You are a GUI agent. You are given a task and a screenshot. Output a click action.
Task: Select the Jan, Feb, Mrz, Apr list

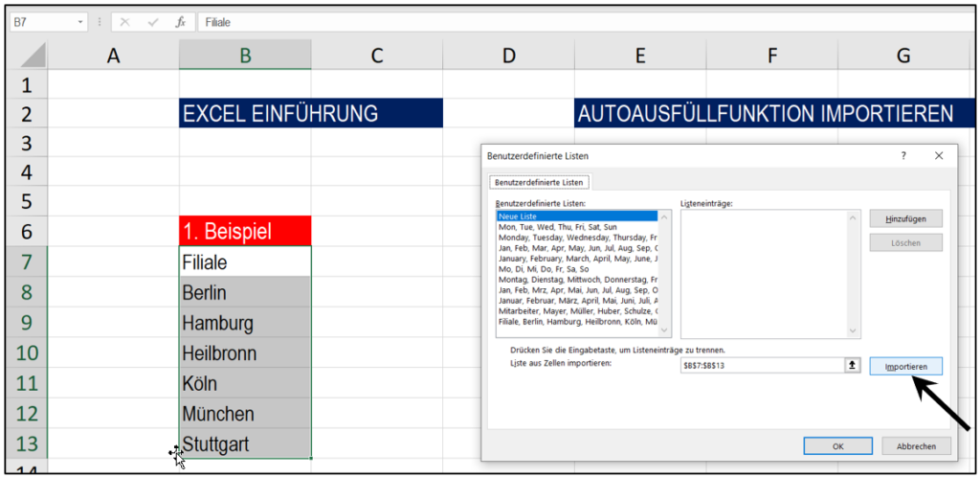click(x=577, y=290)
